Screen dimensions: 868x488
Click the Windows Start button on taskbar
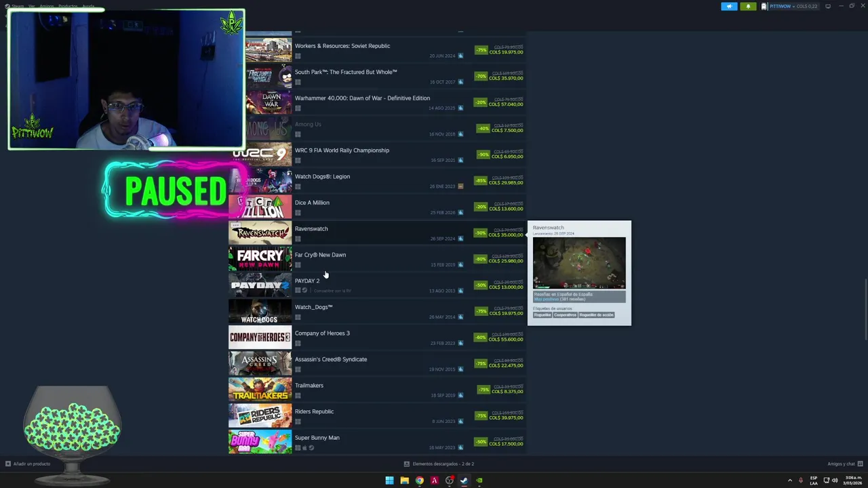click(389, 481)
